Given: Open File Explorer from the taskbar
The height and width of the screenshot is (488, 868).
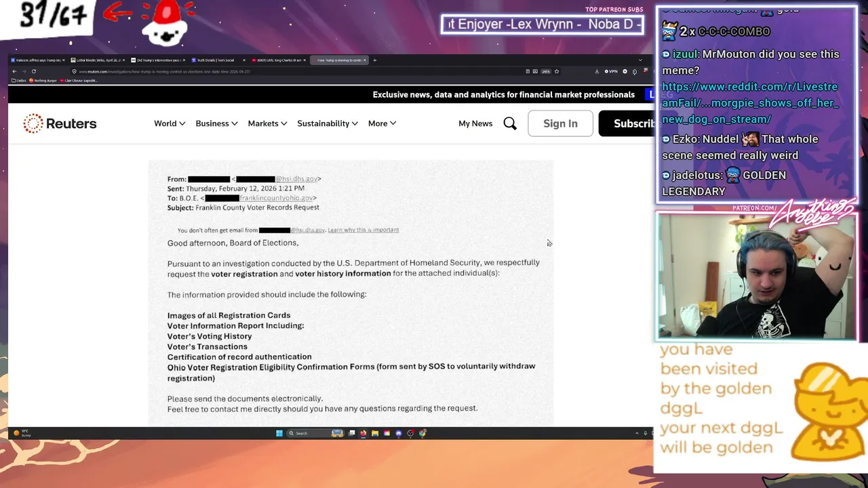Looking at the screenshot, I should pyautogui.click(x=375, y=433).
